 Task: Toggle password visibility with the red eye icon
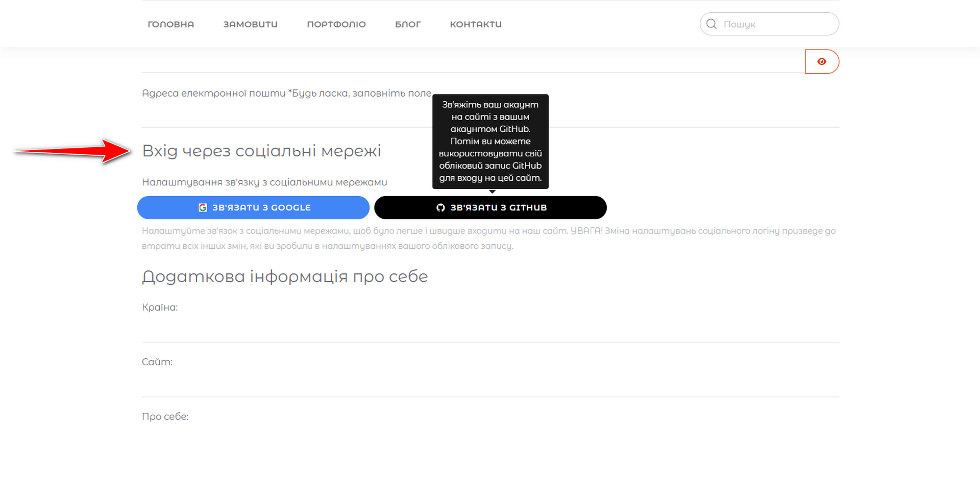pyautogui.click(x=822, y=62)
